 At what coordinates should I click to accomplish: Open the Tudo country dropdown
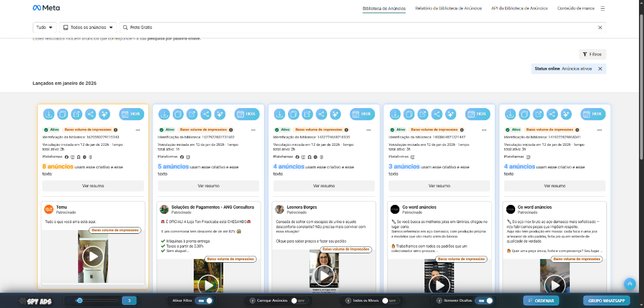click(x=44, y=28)
